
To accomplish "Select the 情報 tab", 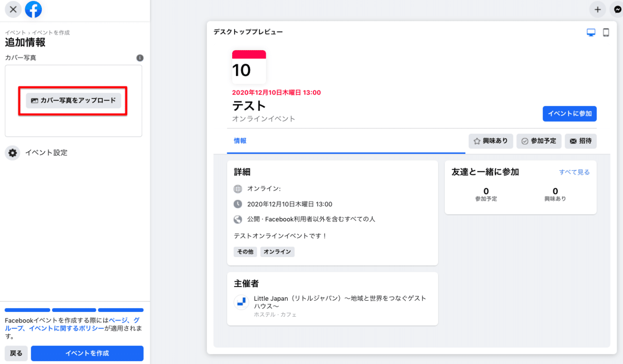I will point(240,141).
